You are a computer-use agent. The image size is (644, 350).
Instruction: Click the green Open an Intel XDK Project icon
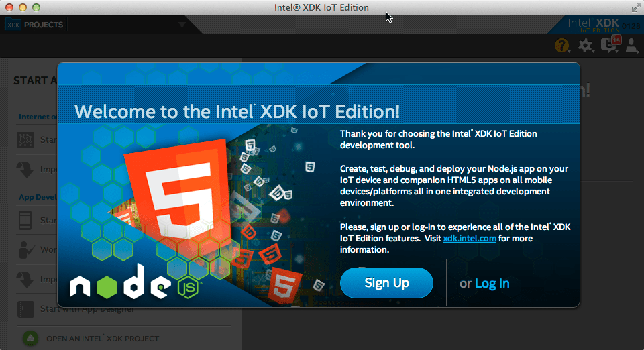30,339
